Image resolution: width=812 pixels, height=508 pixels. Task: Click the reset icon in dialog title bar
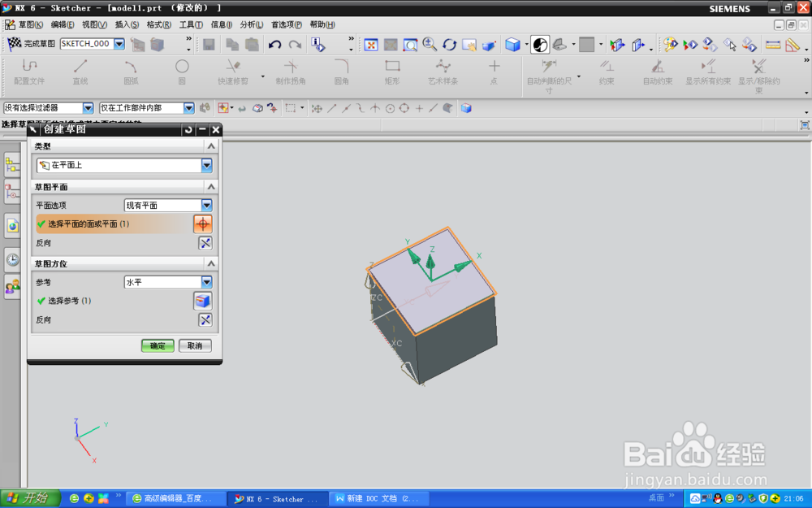pos(188,129)
